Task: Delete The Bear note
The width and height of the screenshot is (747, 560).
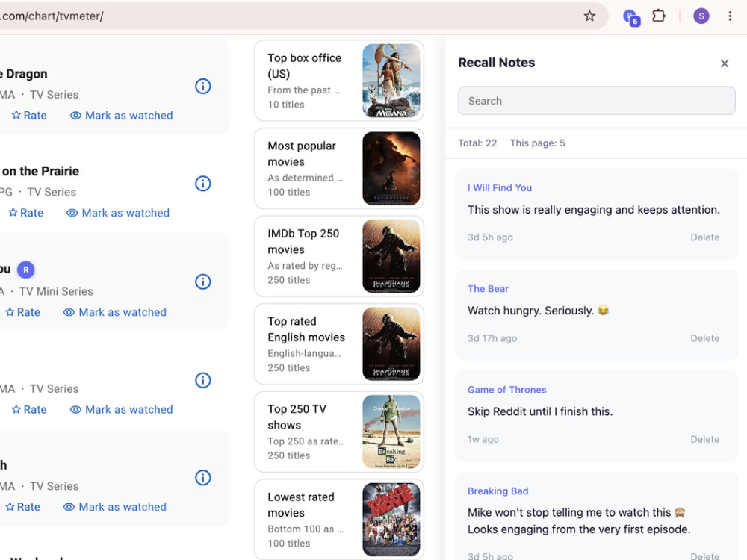Action: pyautogui.click(x=704, y=338)
